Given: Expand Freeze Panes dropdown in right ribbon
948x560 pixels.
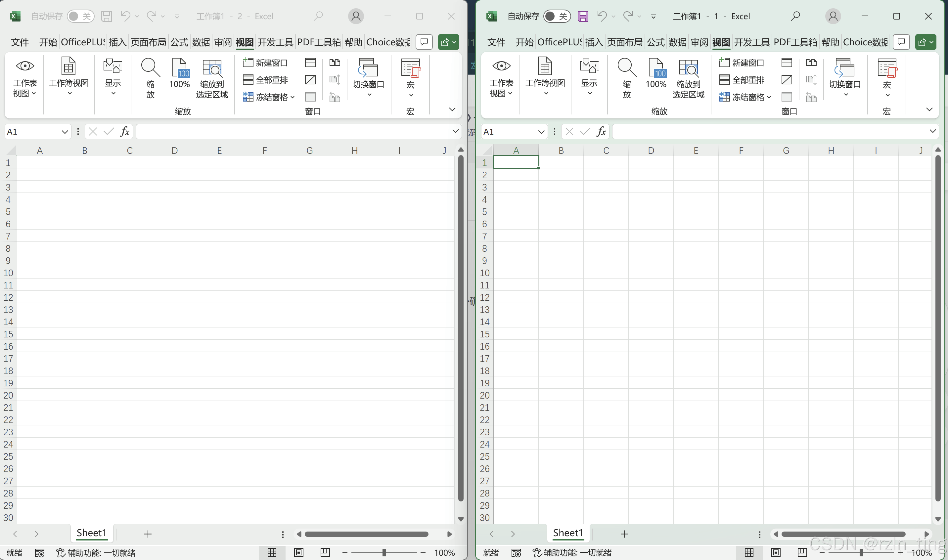Looking at the screenshot, I should (769, 97).
